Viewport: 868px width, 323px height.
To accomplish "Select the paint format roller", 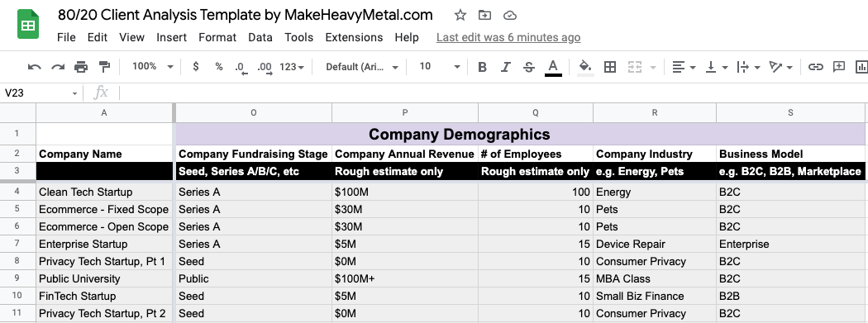I will pos(104,67).
